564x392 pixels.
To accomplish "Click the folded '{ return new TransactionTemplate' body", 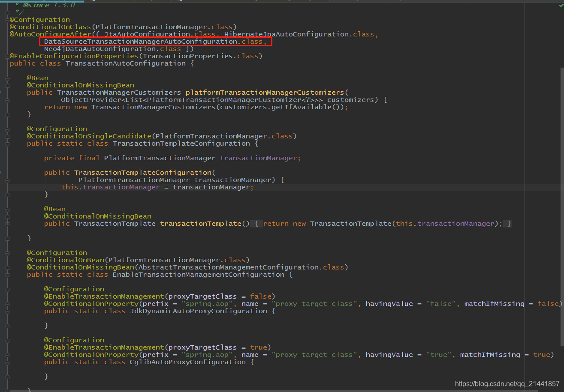I will coord(381,224).
